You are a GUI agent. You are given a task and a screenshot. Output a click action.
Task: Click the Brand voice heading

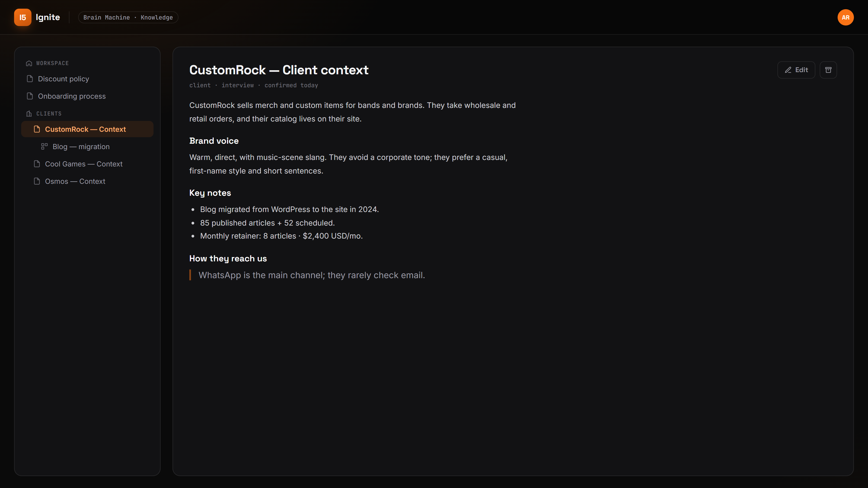coord(214,141)
